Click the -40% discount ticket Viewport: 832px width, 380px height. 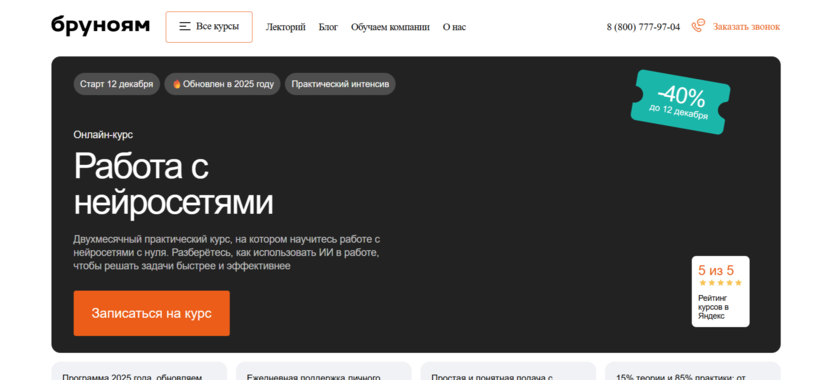[x=680, y=102]
